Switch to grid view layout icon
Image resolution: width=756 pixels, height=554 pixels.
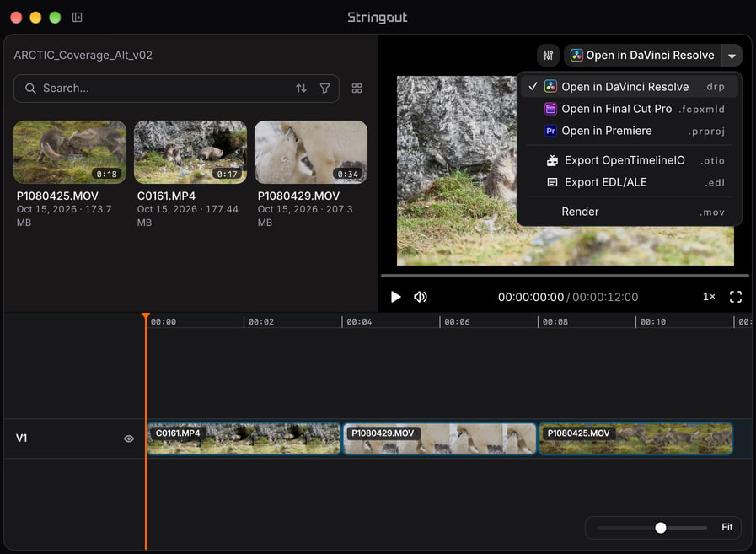[x=357, y=89]
